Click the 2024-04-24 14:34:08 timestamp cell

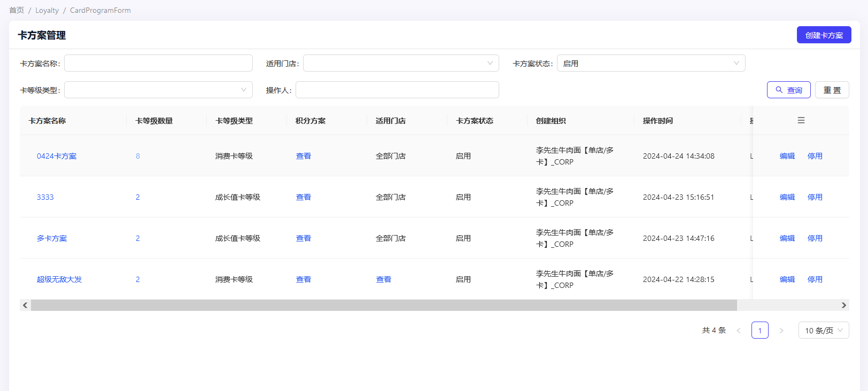pyautogui.click(x=679, y=156)
